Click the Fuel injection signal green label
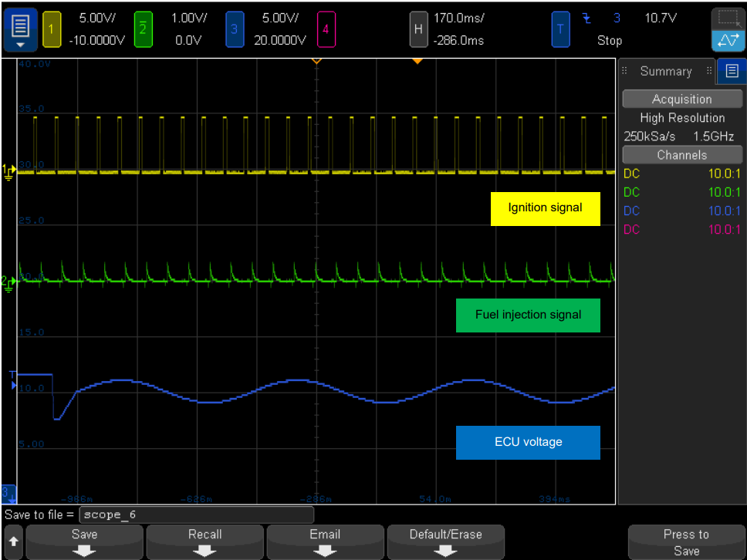 pos(528,315)
